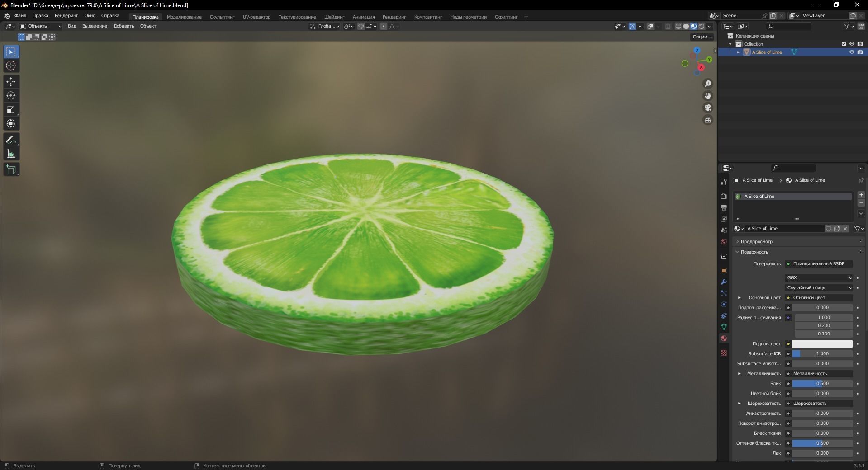Switch to the Texture properties tab (checker icon)
868x470 pixels.
pyautogui.click(x=724, y=352)
